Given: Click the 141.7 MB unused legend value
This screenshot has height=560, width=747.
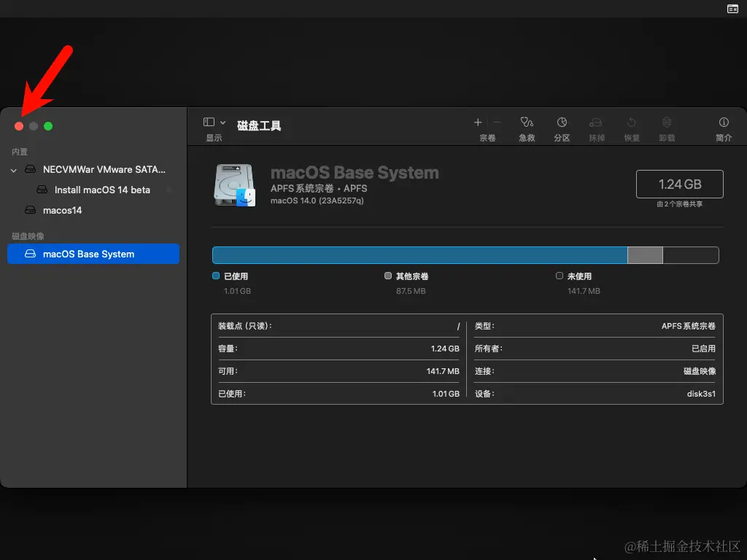Looking at the screenshot, I should (584, 291).
